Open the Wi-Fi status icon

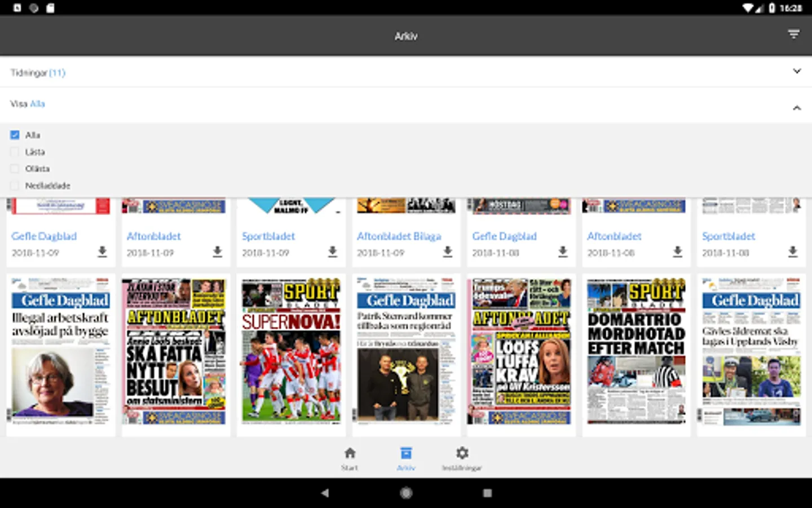pos(748,8)
